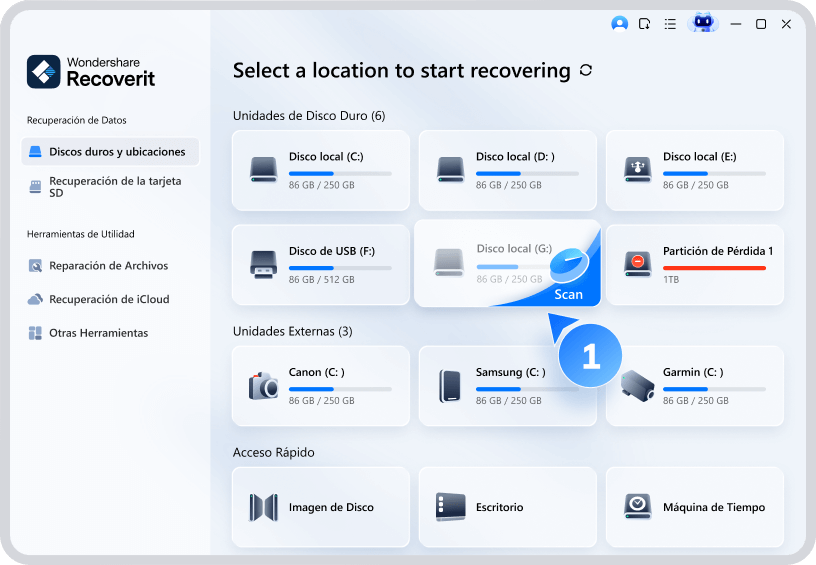Open Otras Herramientas section

point(98,333)
